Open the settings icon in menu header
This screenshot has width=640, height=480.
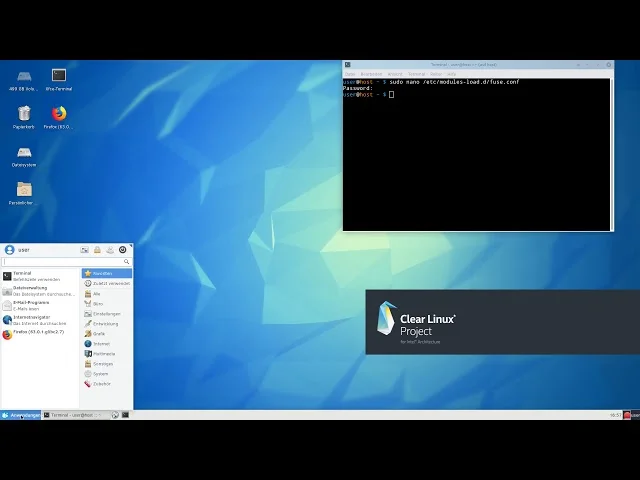[x=85, y=250]
